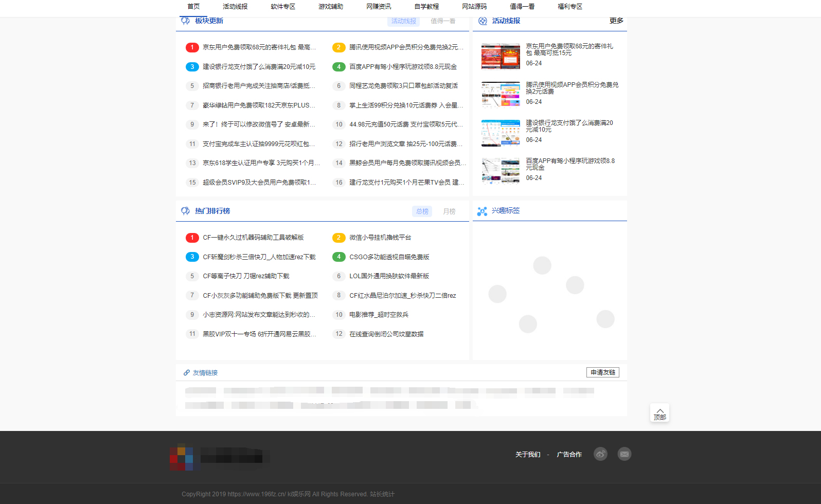Open item 3 建设银行龙支付饿了么消费满20元减10元
821x504 pixels.
[259, 67]
